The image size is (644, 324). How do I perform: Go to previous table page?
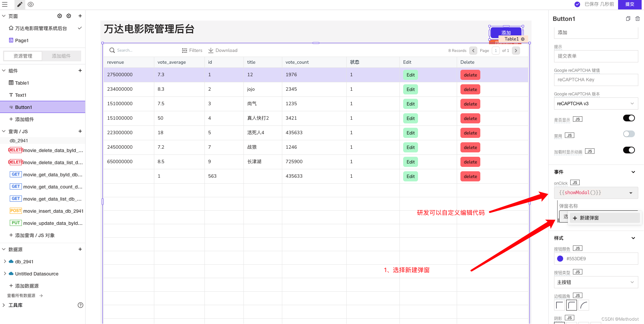(x=473, y=51)
